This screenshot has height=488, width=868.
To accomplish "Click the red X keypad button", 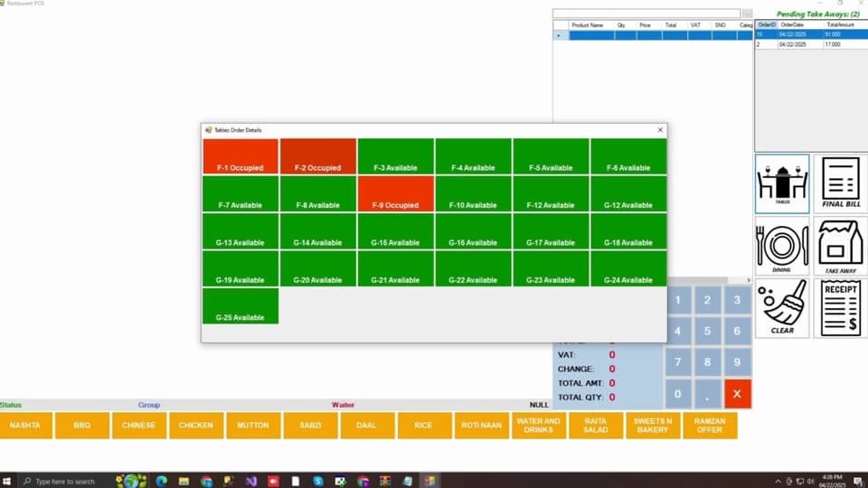I will click(x=738, y=394).
